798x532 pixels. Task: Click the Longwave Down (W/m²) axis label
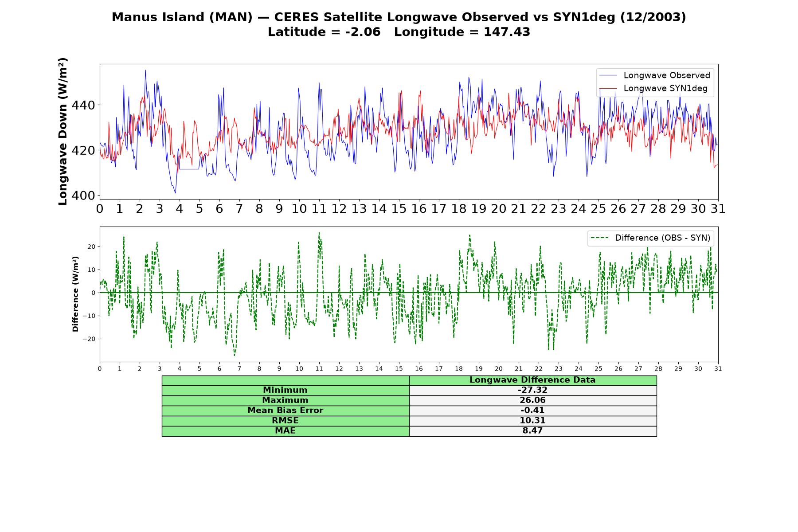click(x=63, y=131)
